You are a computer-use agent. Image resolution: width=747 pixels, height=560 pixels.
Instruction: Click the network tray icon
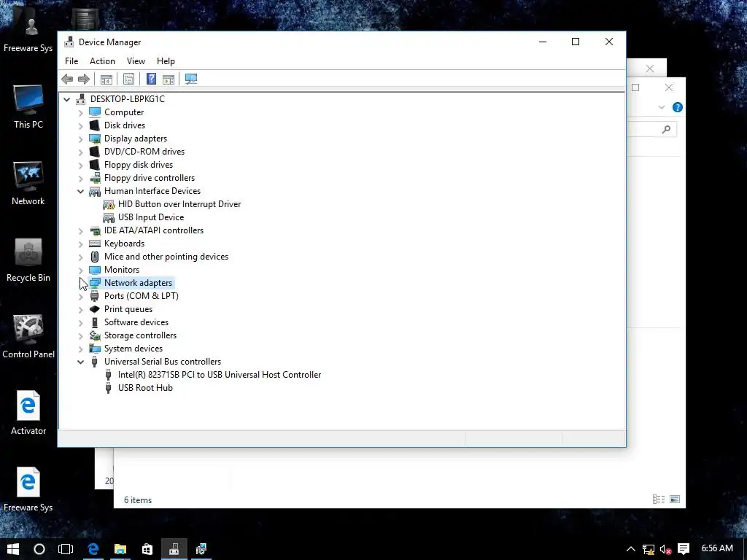click(x=649, y=550)
